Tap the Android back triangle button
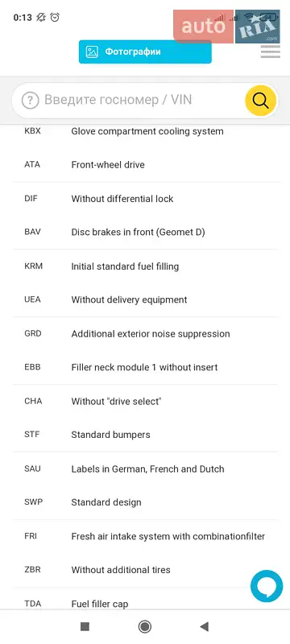This screenshot has height=644, width=290. [204, 626]
